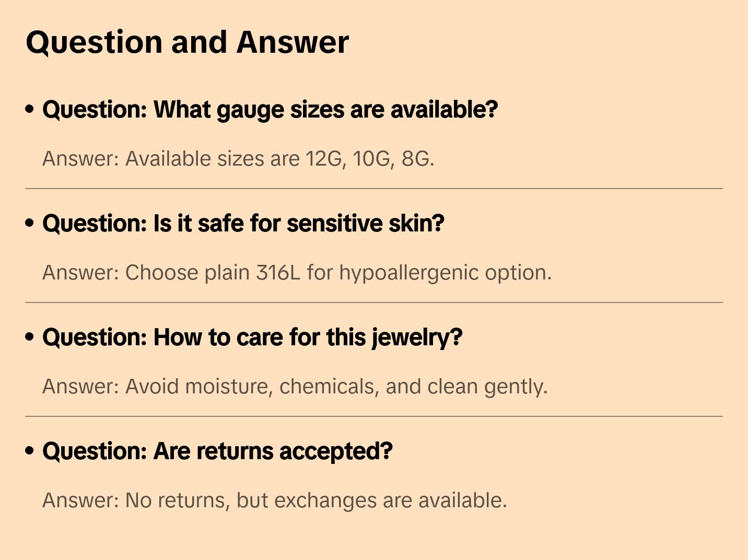The image size is (748, 560).
Task: Click the divider below the gauge sizes answer
Action: pyautogui.click(x=374, y=189)
